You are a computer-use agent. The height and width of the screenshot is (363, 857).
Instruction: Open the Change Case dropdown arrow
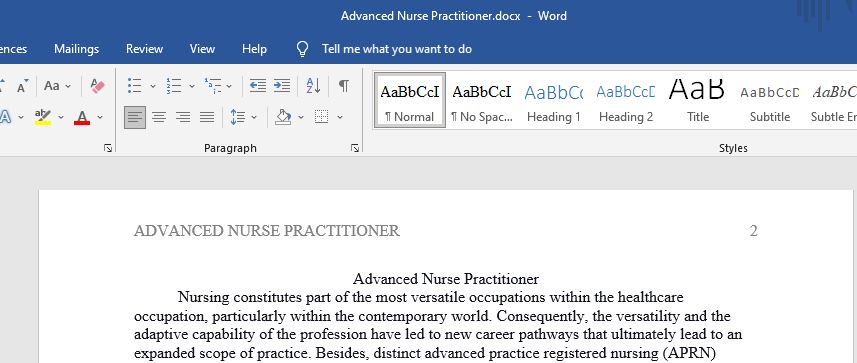click(68, 86)
